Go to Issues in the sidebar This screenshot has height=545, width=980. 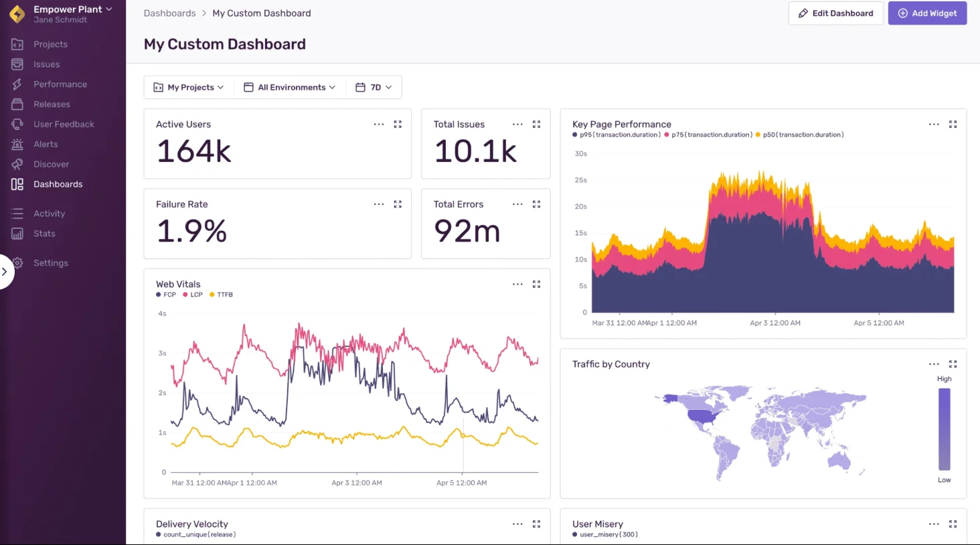46,64
